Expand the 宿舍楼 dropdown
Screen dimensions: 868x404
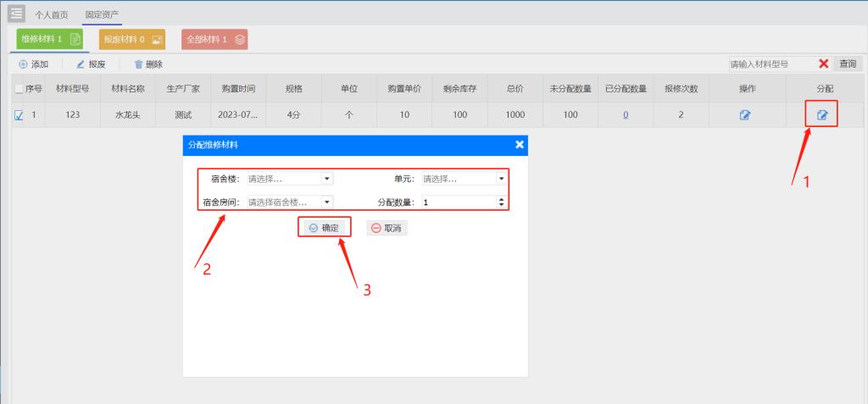[x=327, y=179]
